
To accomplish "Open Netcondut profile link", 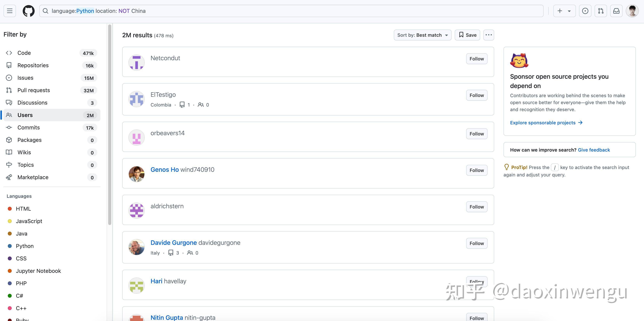I will tap(165, 58).
